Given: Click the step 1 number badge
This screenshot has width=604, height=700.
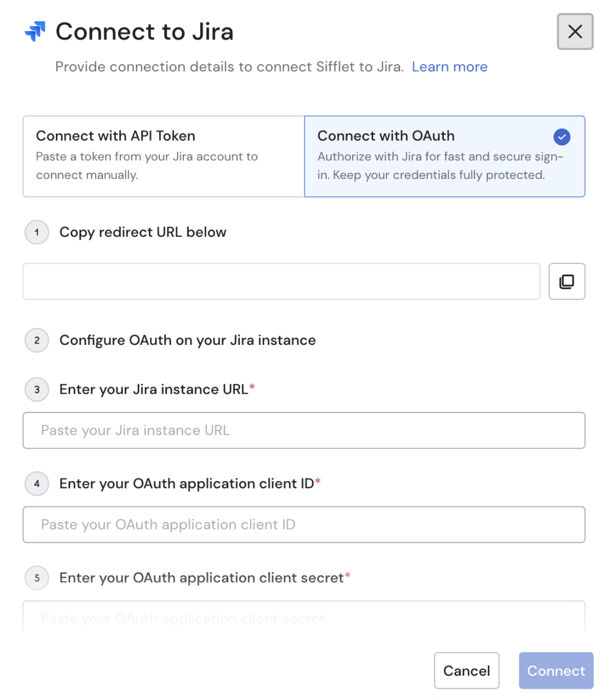Looking at the screenshot, I should pyautogui.click(x=37, y=232).
